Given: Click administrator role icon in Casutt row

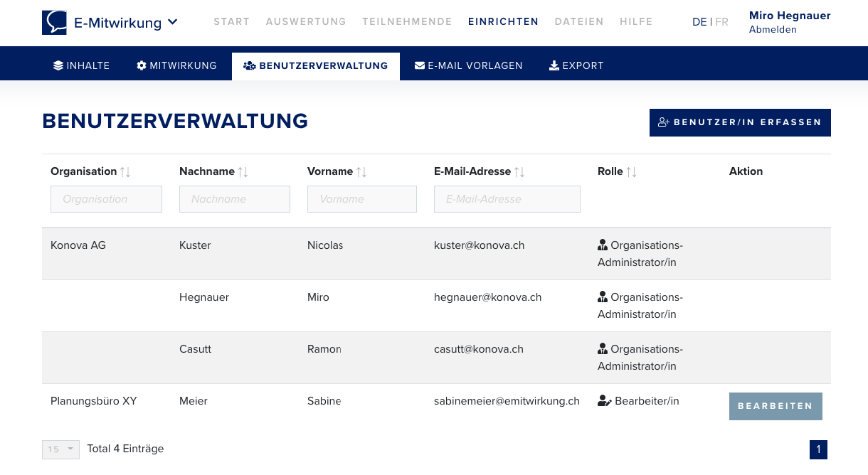Looking at the screenshot, I should click(x=603, y=348).
